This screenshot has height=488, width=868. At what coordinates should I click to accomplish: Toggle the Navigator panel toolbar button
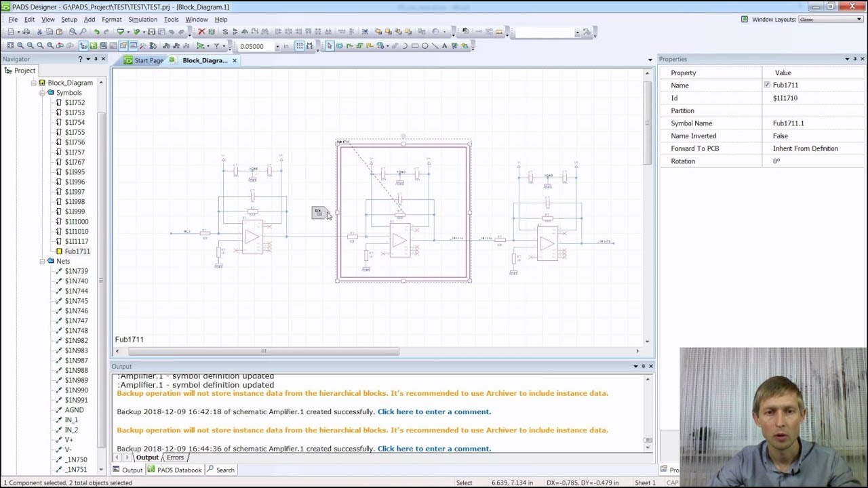click(83, 46)
